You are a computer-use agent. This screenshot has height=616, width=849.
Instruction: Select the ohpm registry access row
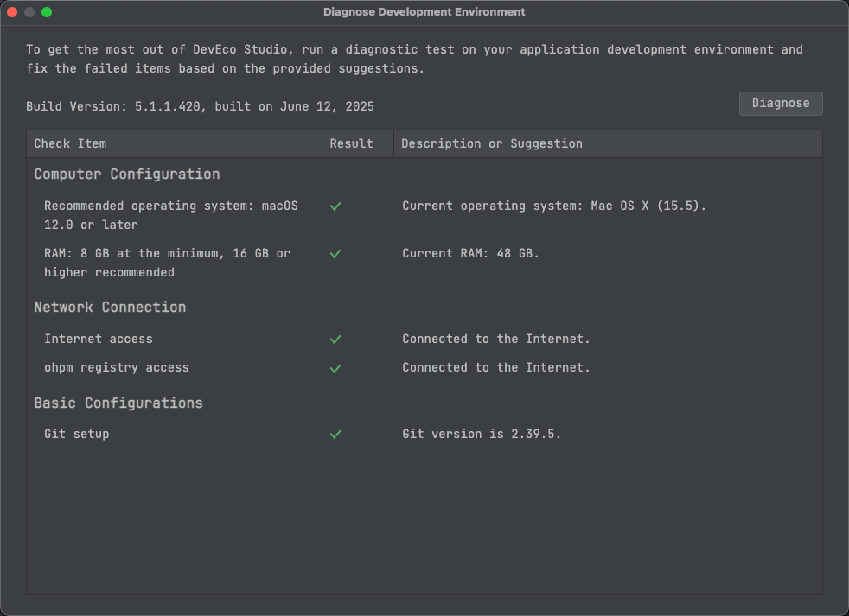(424, 367)
